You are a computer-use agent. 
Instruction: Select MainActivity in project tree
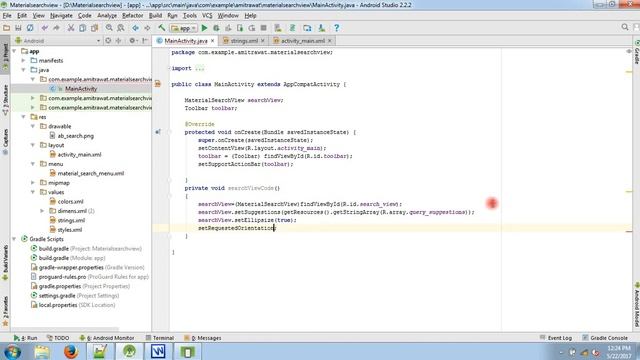pyautogui.click(x=81, y=89)
